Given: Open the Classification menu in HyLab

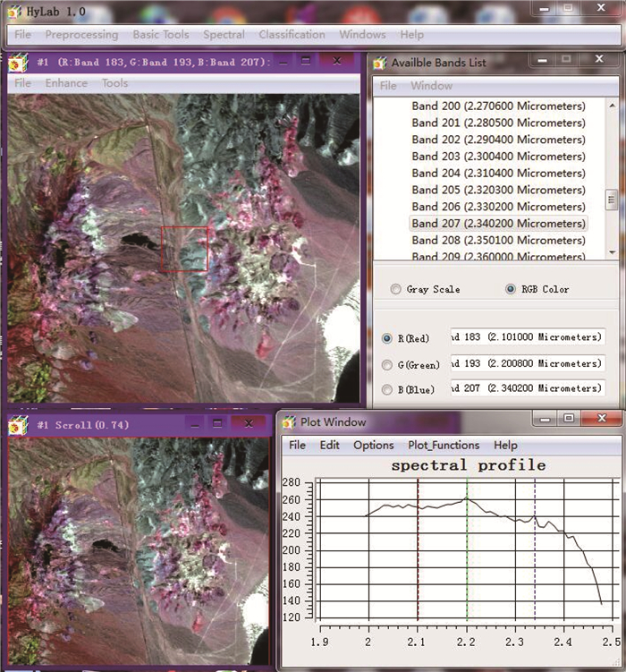Looking at the screenshot, I should [x=292, y=35].
